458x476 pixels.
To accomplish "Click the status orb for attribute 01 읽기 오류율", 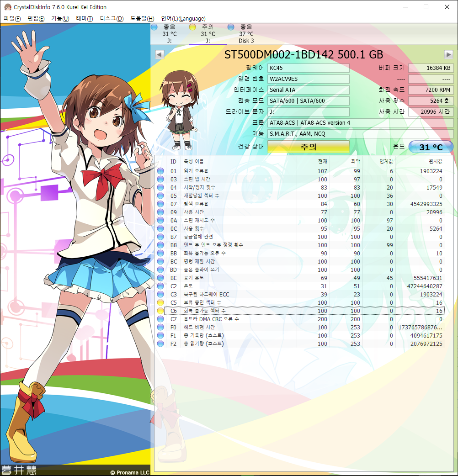I will pyautogui.click(x=160, y=171).
